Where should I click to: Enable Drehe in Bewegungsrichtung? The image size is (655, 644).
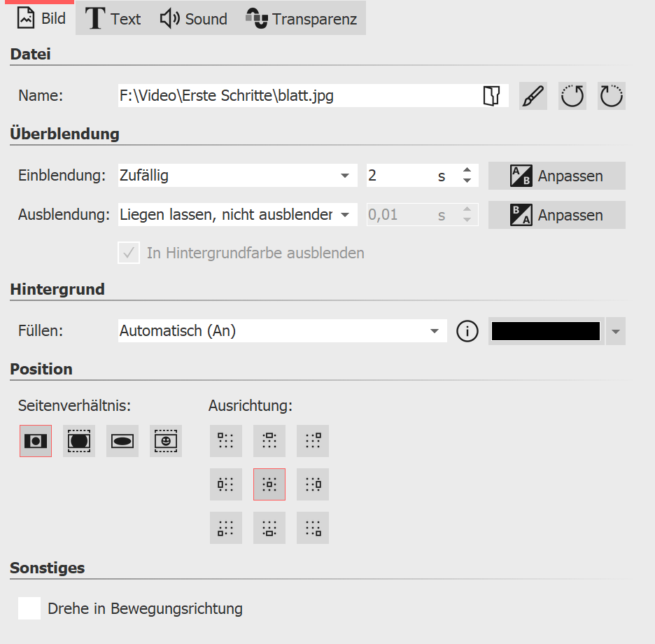(29, 608)
